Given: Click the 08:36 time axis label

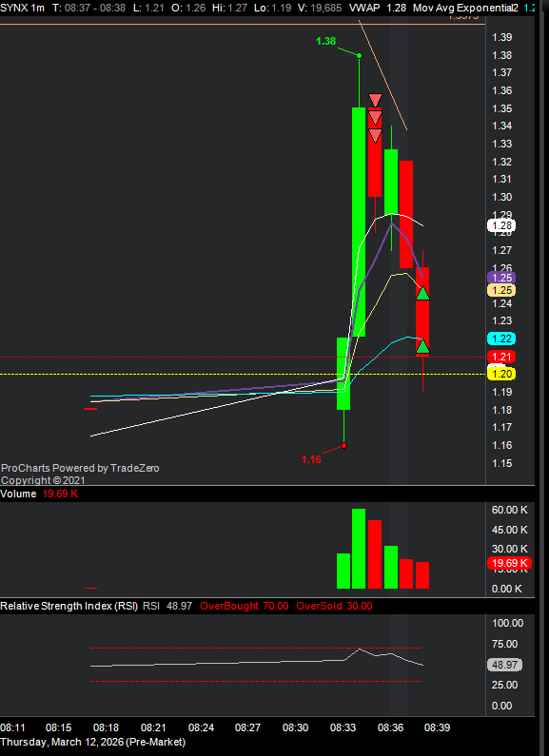Looking at the screenshot, I should 390,727.
